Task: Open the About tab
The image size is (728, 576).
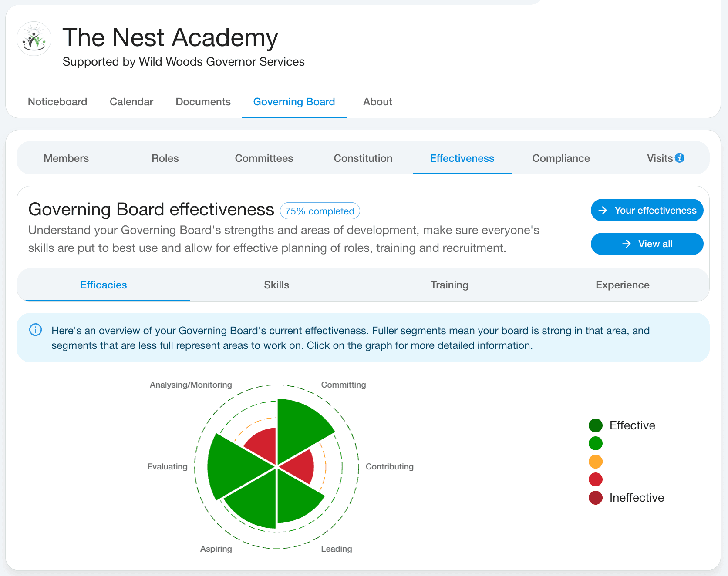Action: (377, 102)
